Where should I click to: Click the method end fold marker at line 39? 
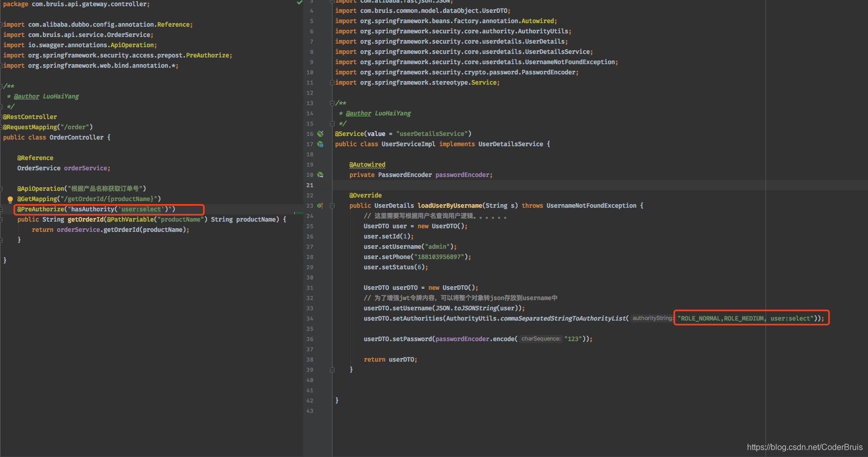(x=332, y=370)
